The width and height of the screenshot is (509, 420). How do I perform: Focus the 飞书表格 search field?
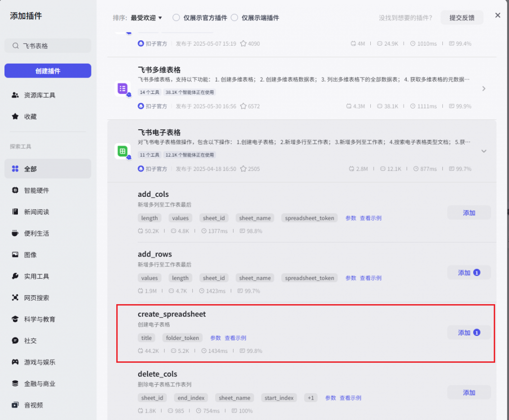click(x=48, y=46)
